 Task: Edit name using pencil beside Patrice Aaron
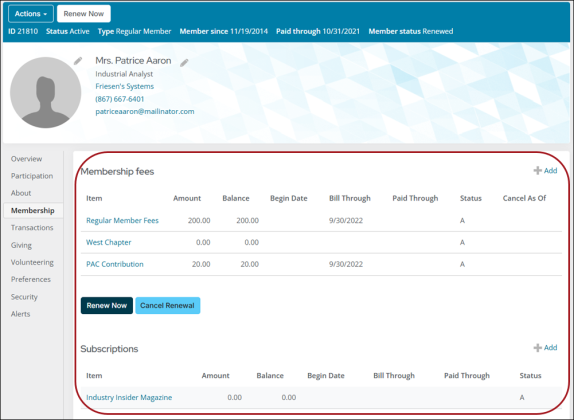coord(184,63)
